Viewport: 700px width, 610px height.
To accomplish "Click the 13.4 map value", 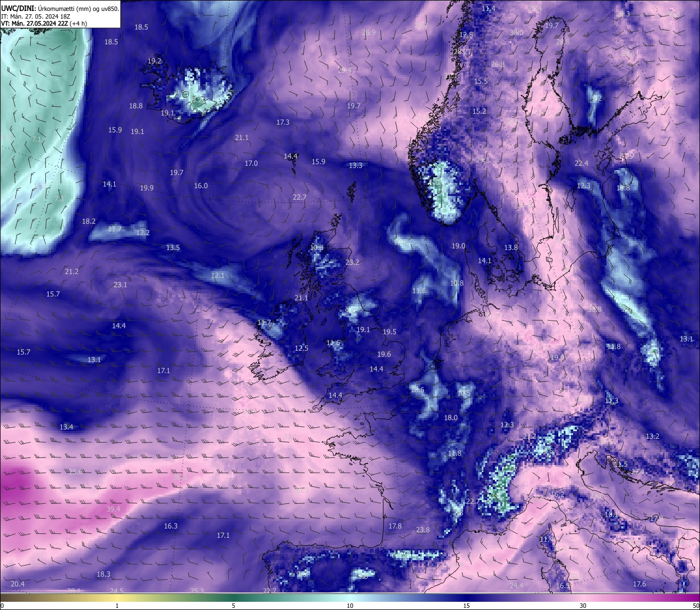I will pyautogui.click(x=66, y=427).
